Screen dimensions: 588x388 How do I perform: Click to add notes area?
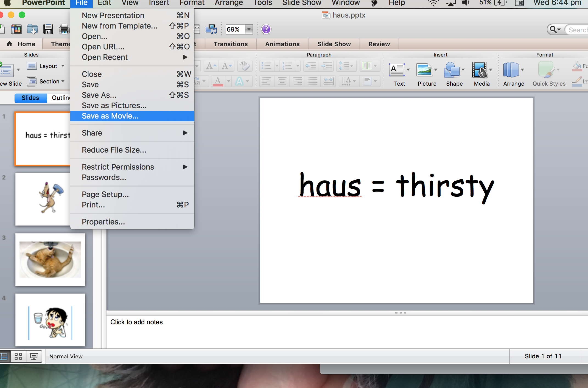136,322
